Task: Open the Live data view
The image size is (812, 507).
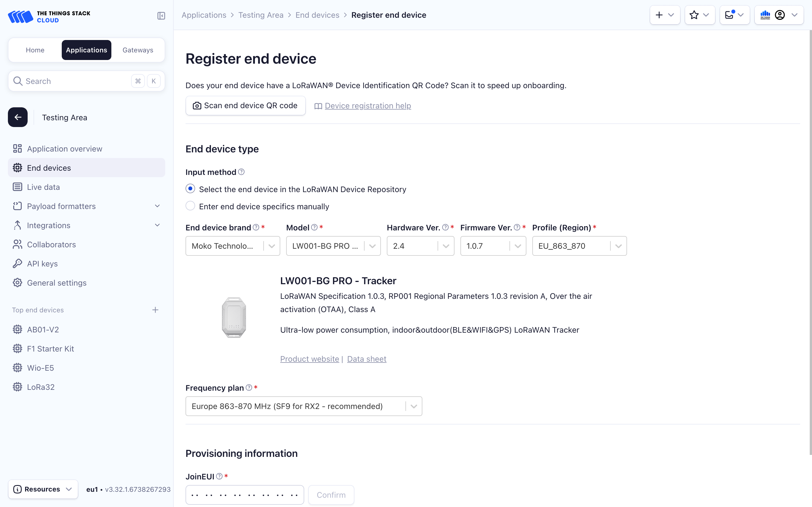Action: (43, 187)
